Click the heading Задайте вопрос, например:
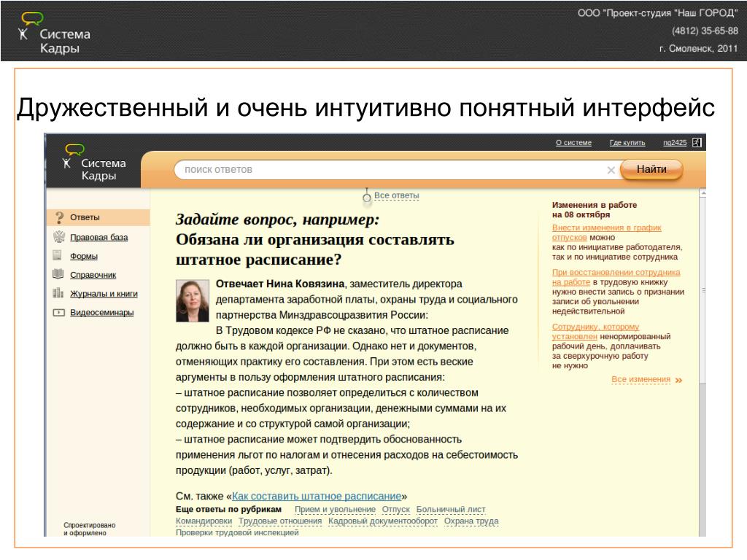The image size is (747, 560). 278,219
